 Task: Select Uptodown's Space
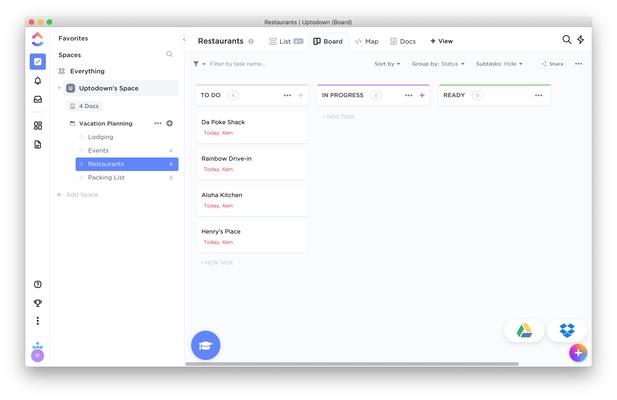tap(121, 88)
